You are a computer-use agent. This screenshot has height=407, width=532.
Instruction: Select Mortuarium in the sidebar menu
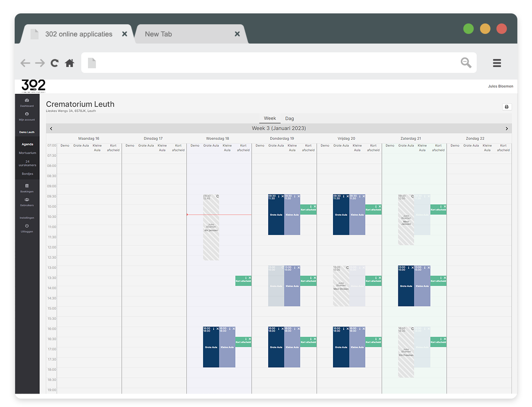click(x=27, y=153)
